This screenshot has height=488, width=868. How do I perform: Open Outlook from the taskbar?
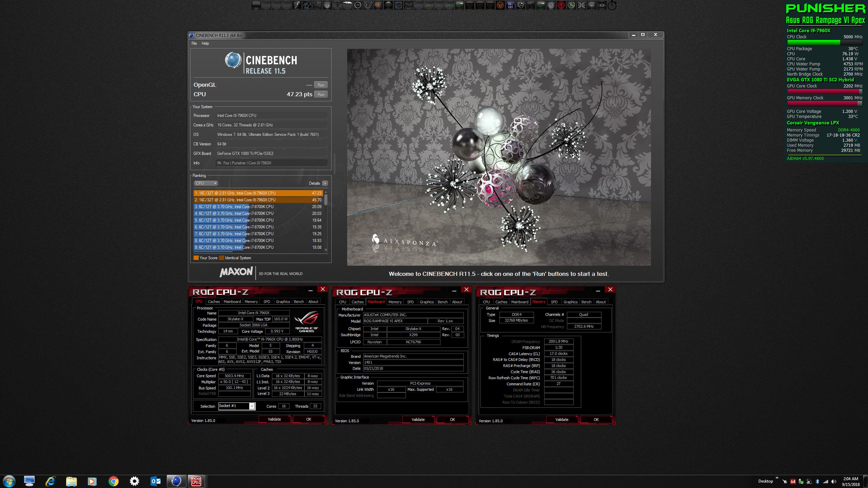156,481
